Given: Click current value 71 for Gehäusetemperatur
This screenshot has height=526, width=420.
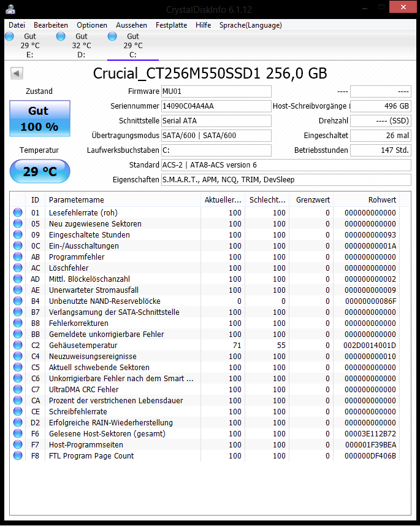Looking at the screenshot, I should pyautogui.click(x=237, y=345).
